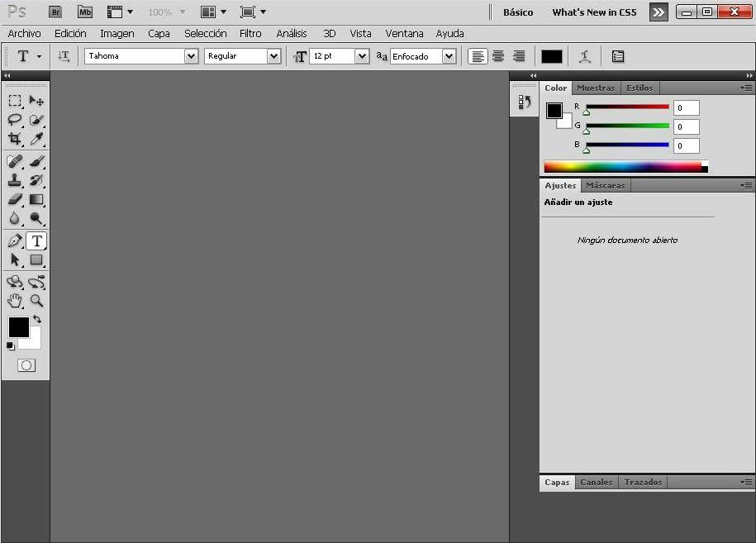Toggle center text alignment
Image resolution: width=756 pixels, height=543 pixels.
click(498, 56)
